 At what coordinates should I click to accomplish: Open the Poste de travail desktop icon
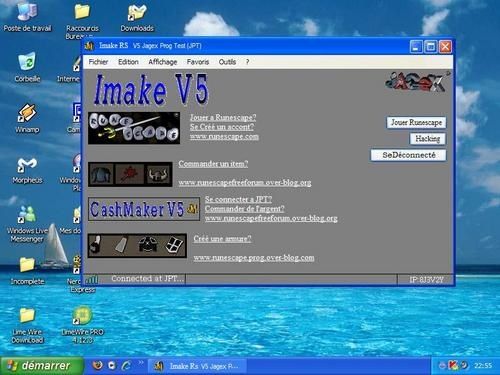tap(27, 17)
